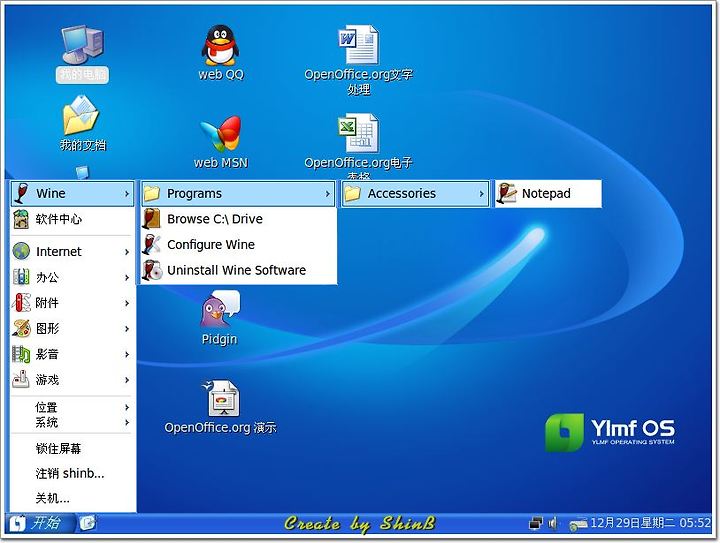Click the Configure Wine tools icon

(152, 244)
